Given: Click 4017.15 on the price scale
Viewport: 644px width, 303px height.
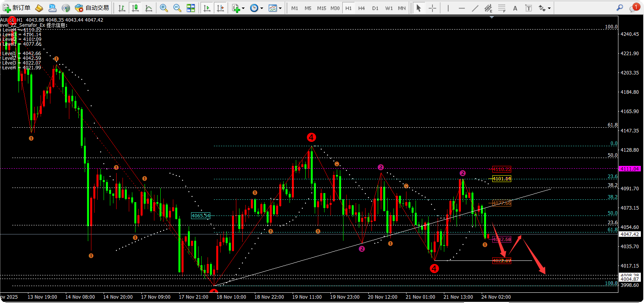Looking at the screenshot, I should (630, 266).
